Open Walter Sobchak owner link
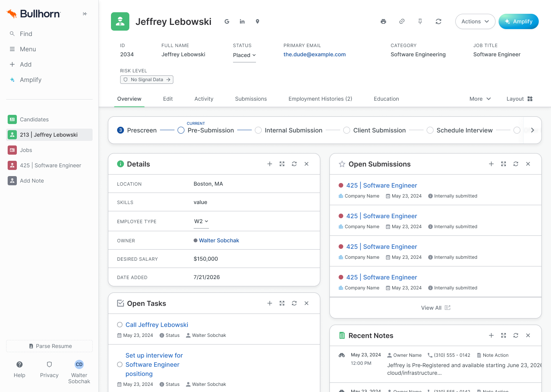 point(219,240)
